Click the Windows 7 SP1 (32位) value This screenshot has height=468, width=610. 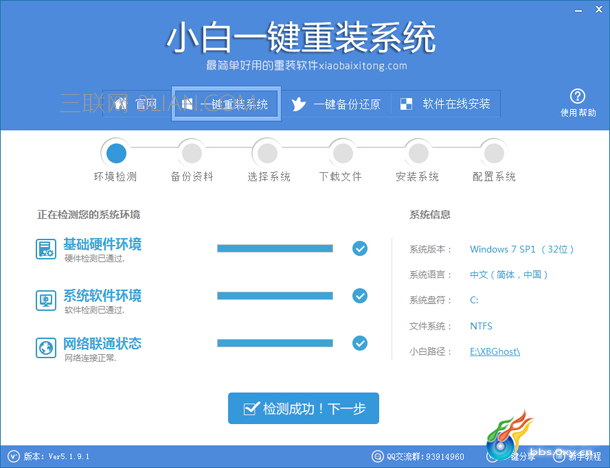coord(522,249)
